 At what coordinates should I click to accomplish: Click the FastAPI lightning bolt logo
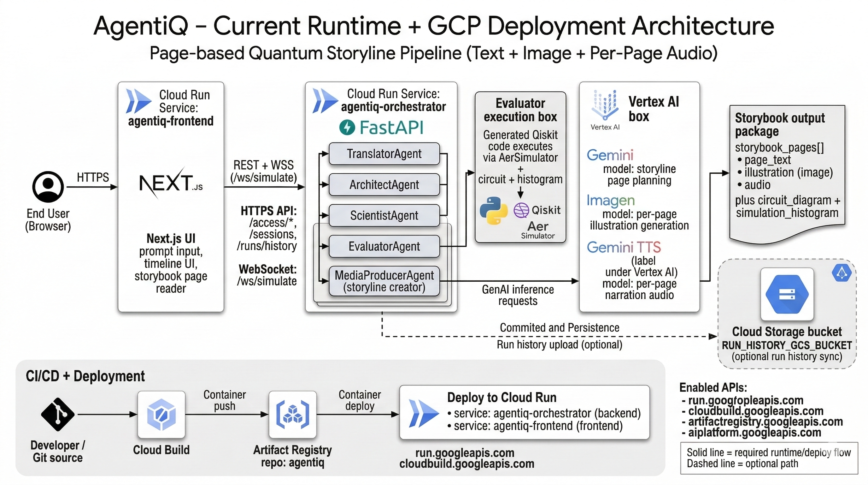347,128
